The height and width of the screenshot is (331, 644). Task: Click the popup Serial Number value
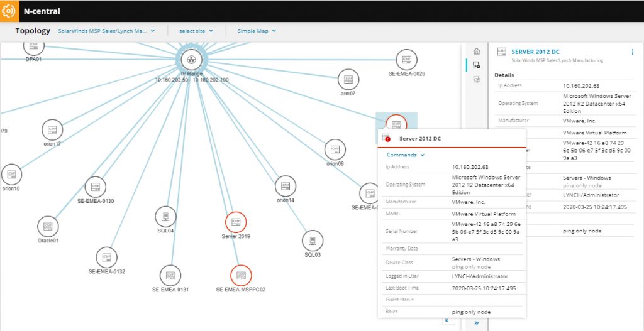(486, 231)
